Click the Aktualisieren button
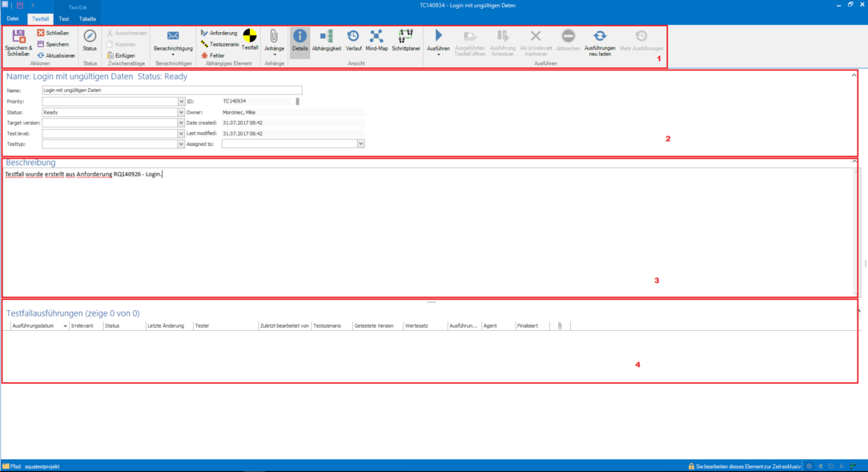 (56, 55)
